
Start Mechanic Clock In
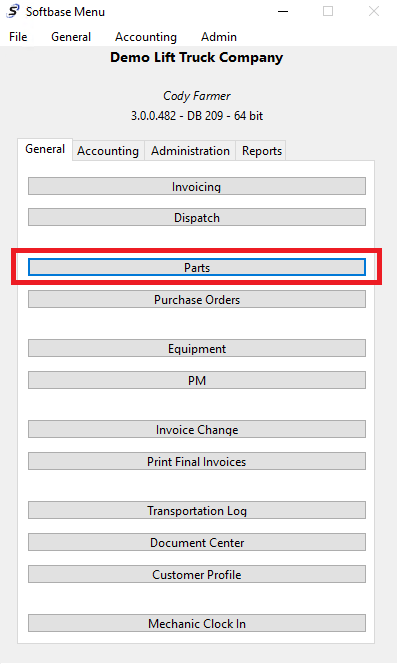point(197,623)
